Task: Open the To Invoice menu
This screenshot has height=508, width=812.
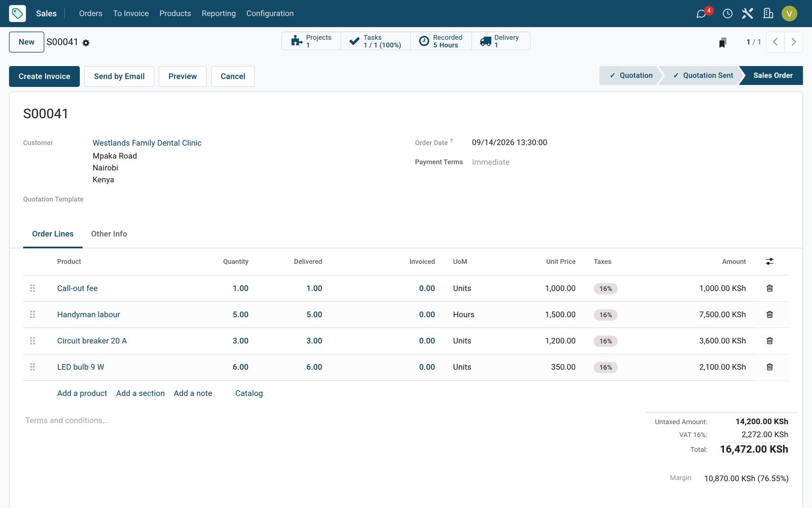Action: click(x=131, y=13)
